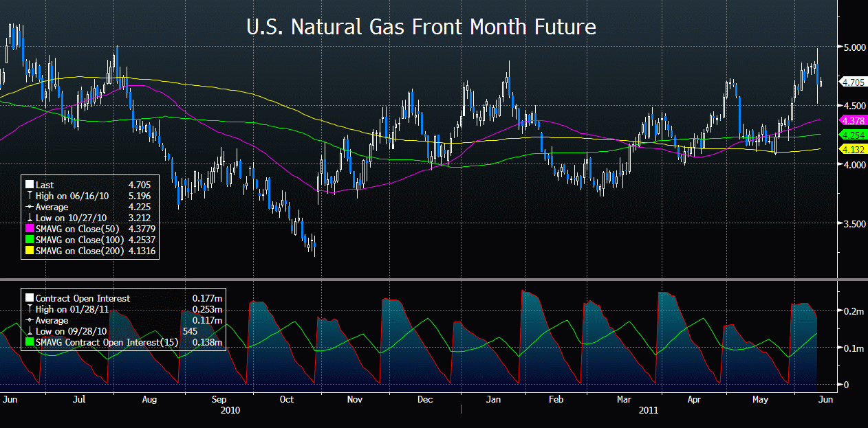The image size is (868, 428).
Task: Click the green 4.254 axis tag
Action: pos(853,135)
